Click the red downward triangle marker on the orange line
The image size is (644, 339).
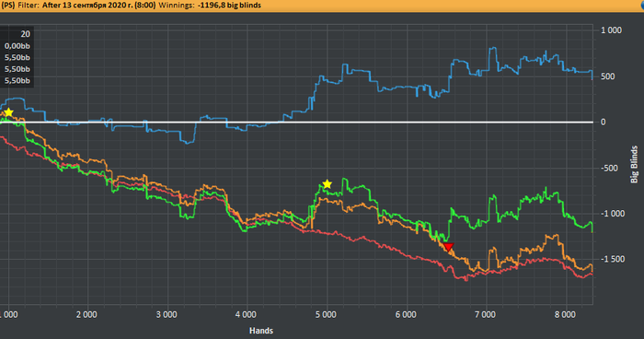449,247
